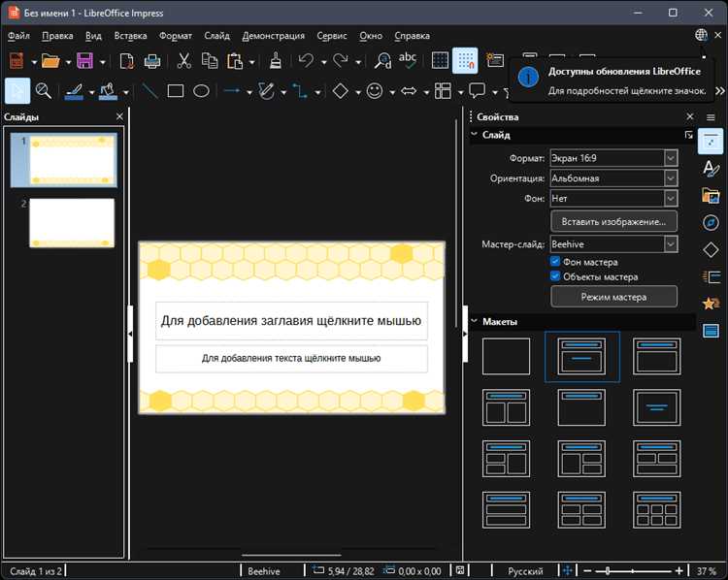Select the flowchart shapes tool
The height and width of the screenshot is (580, 728).
[x=443, y=91]
